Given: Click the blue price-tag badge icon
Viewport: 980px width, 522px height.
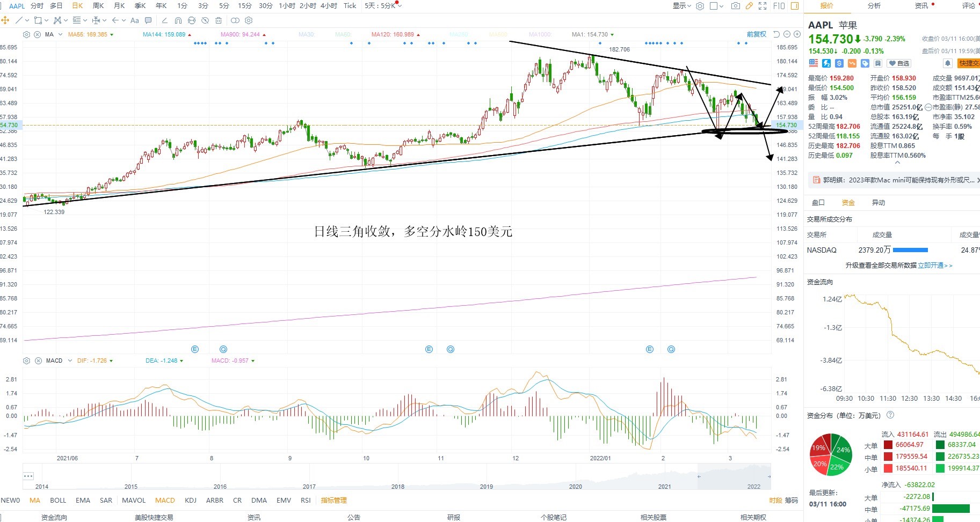Looking at the screenshot, I should pos(865,63).
